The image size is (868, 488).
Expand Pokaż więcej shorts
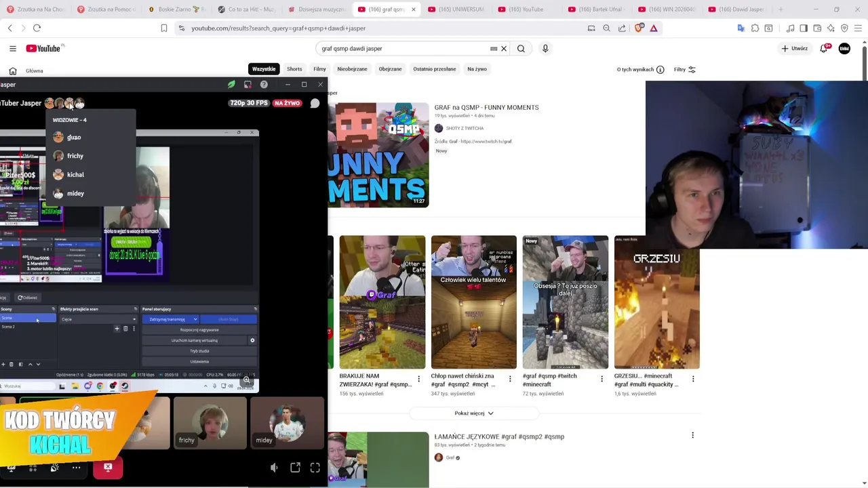point(474,413)
